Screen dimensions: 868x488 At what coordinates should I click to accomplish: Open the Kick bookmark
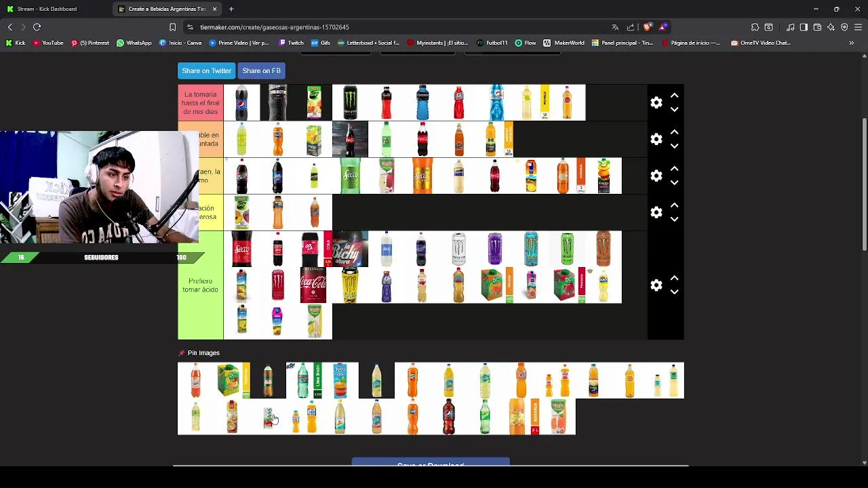coord(16,43)
